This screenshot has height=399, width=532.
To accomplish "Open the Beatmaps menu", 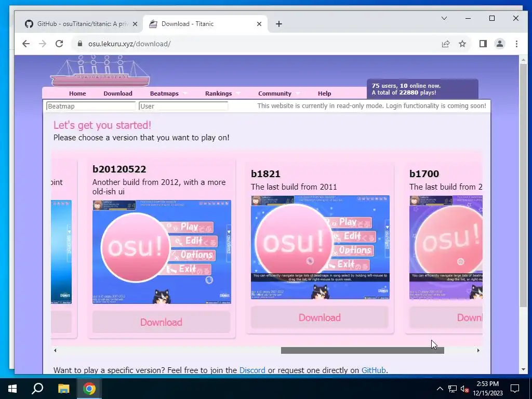I will click(164, 94).
